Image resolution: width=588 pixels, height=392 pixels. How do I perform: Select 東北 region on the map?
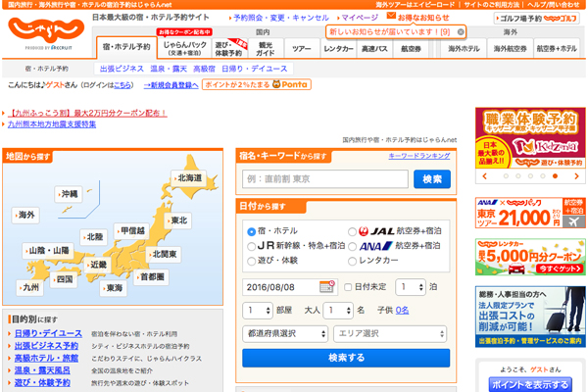pos(178,220)
